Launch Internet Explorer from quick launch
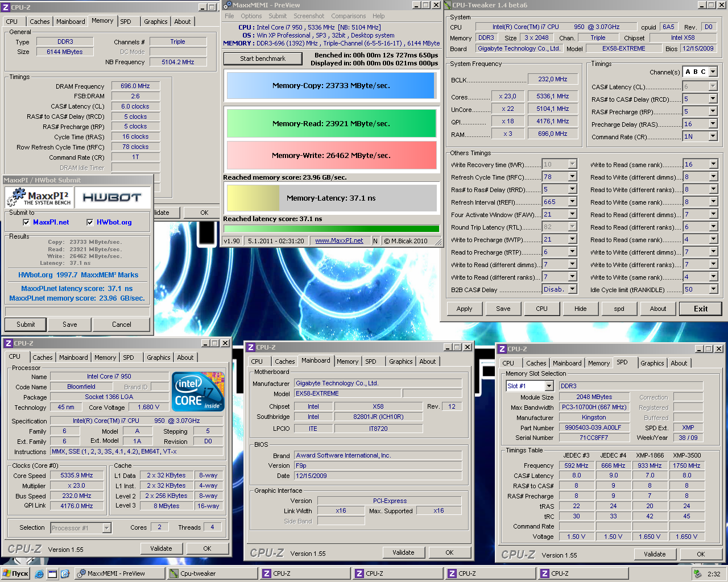 (39, 573)
